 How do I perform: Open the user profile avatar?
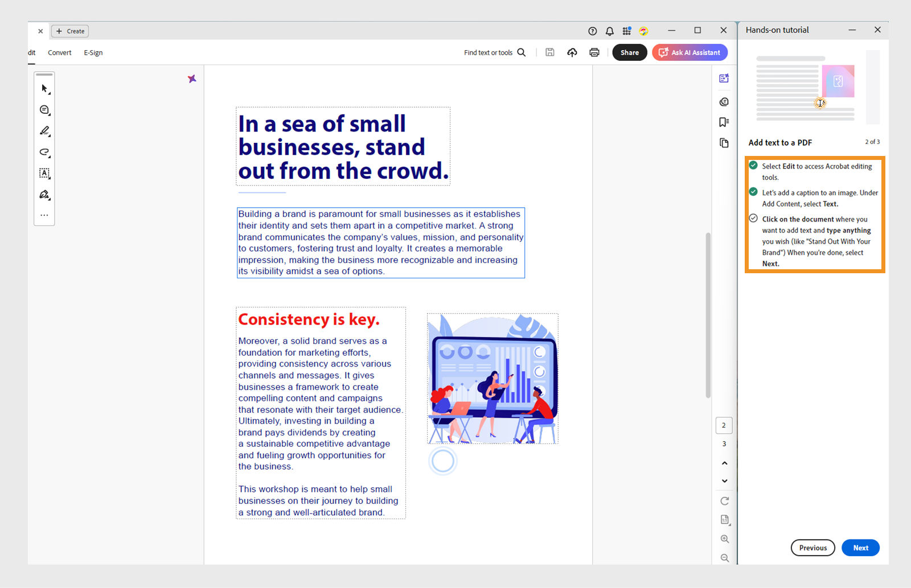click(x=643, y=31)
